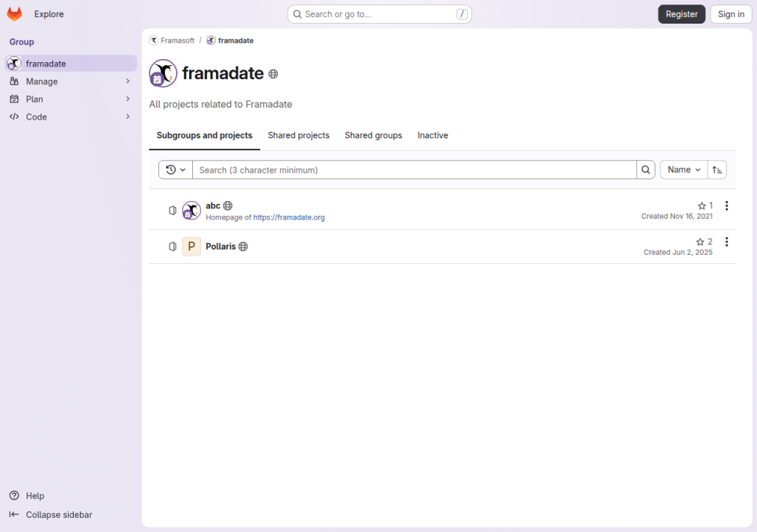
Task: Open the abc project
Action: pos(213,205)
